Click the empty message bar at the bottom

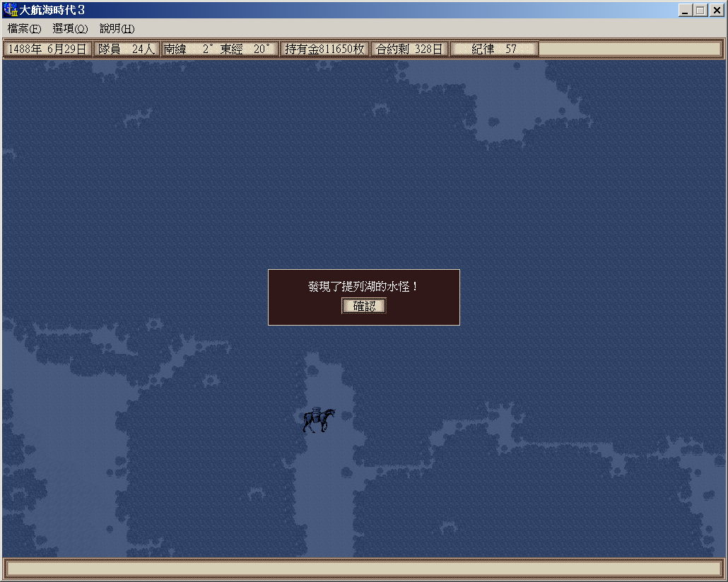(363, 569)
